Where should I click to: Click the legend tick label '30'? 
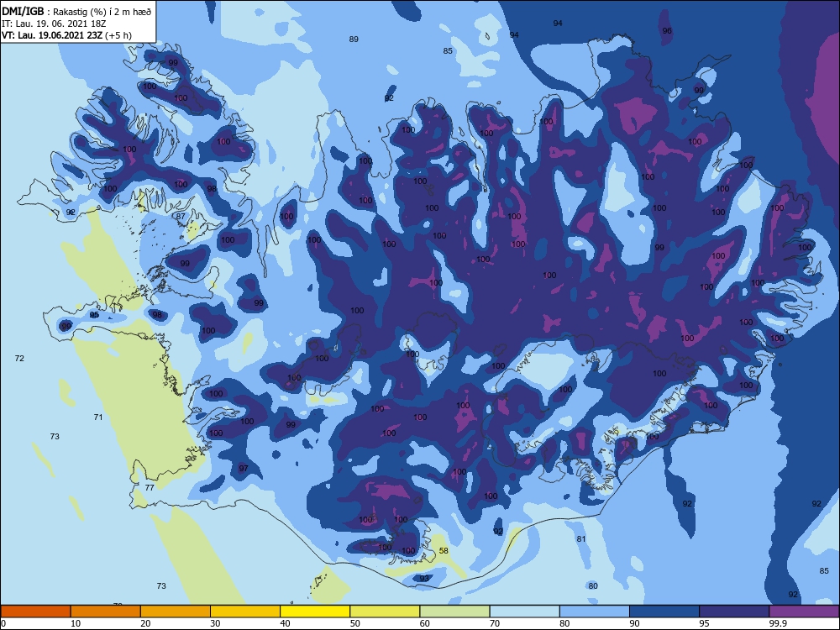(x=215, y=623)
